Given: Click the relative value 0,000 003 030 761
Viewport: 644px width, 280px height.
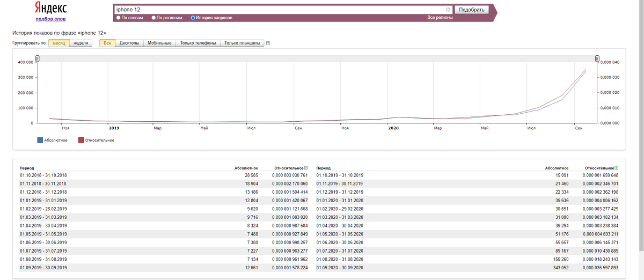Looking at the screenshot, I should pyautogui.click(x=290, y=175).
